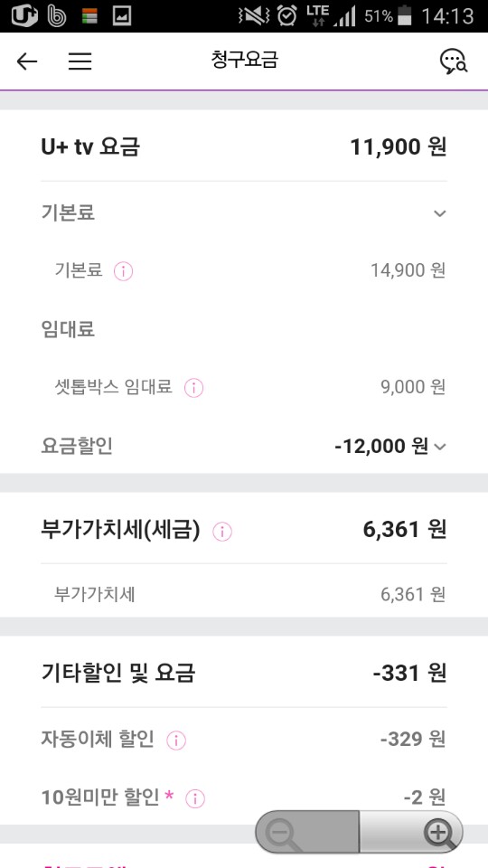
Task: Collapse the 기본료 section chevron
Action: [x=440, y=213]
